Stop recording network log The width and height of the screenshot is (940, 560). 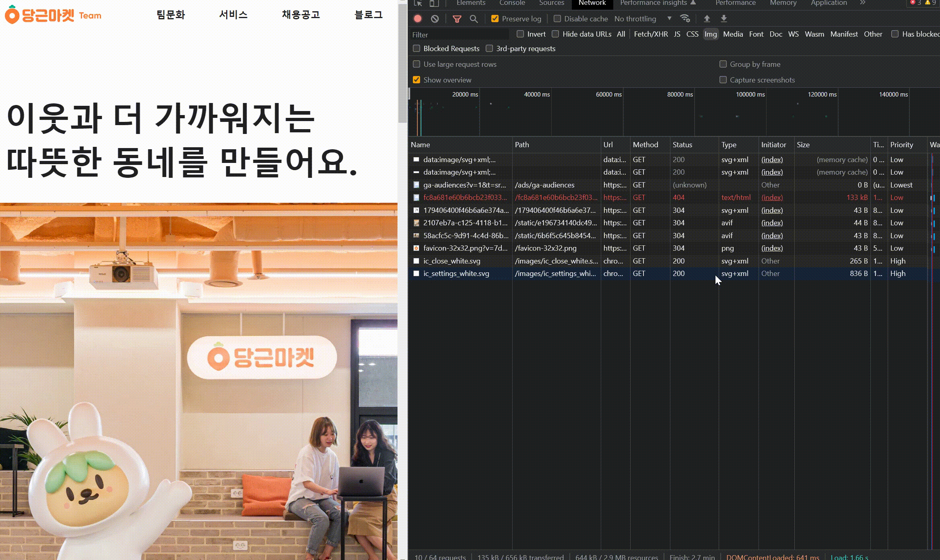click(418, 19)
